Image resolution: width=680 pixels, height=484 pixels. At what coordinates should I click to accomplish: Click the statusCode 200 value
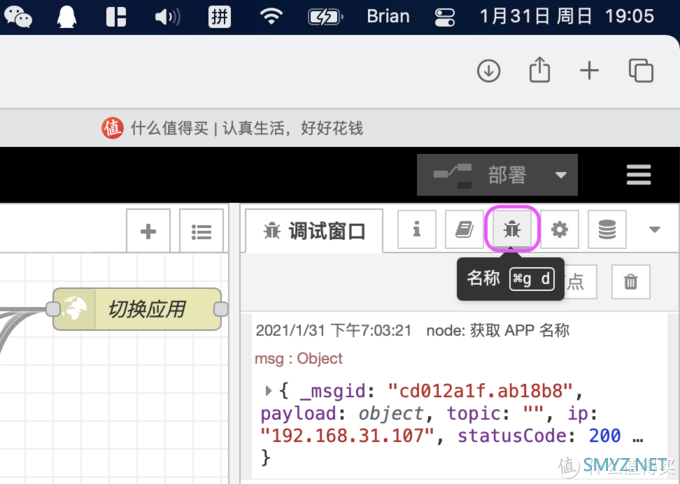click(x=605, y=435)
